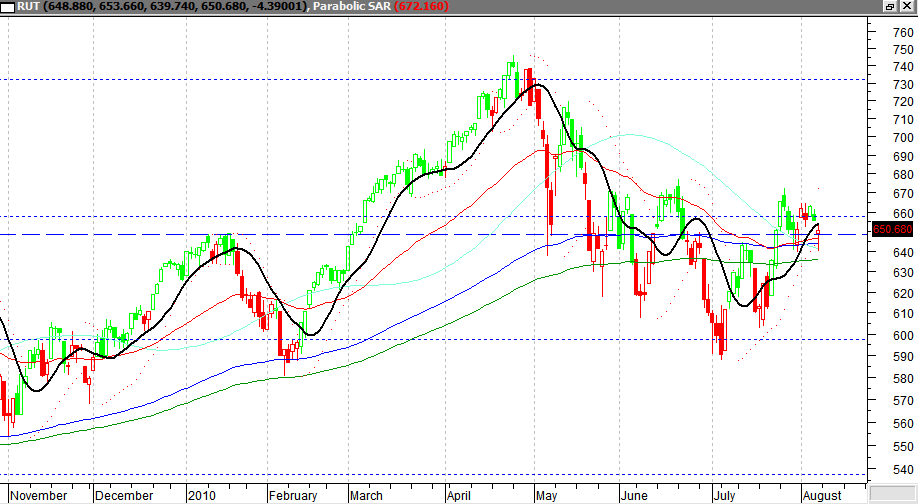Click the 670 price axis label
Screen dimensions: 918x504
(x=903, y=194)
